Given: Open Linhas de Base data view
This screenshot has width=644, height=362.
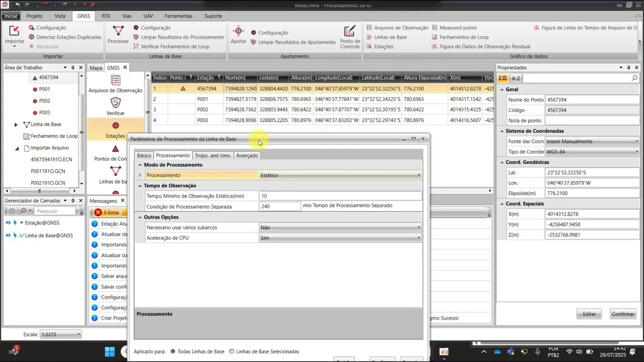Looking at the screenshot, I should tap(386, 37).
